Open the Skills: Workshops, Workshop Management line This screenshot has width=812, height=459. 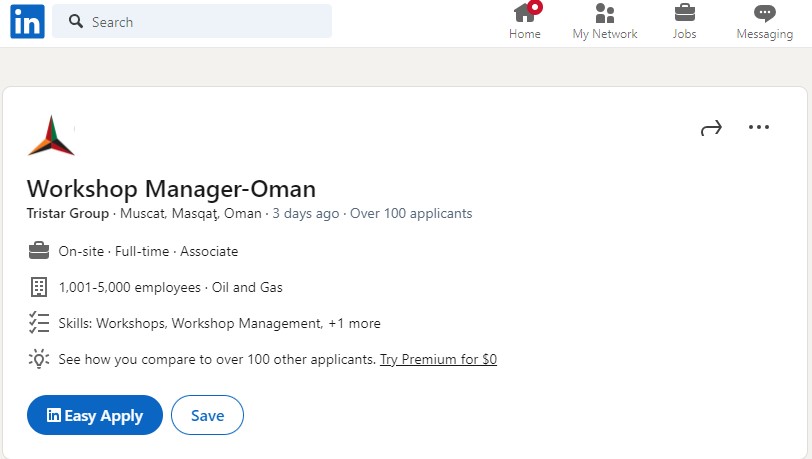(x=220, y=323)
